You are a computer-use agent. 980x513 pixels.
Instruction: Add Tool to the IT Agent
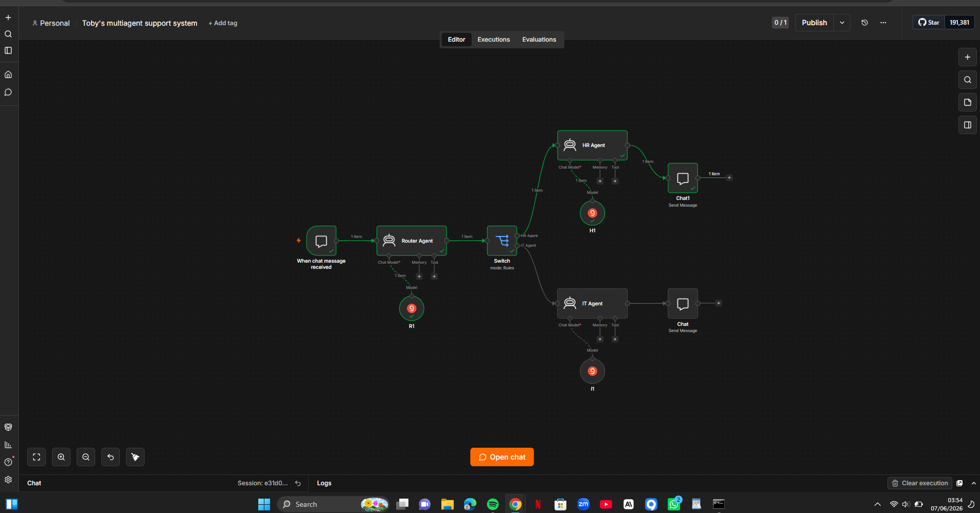coord(615,339)
